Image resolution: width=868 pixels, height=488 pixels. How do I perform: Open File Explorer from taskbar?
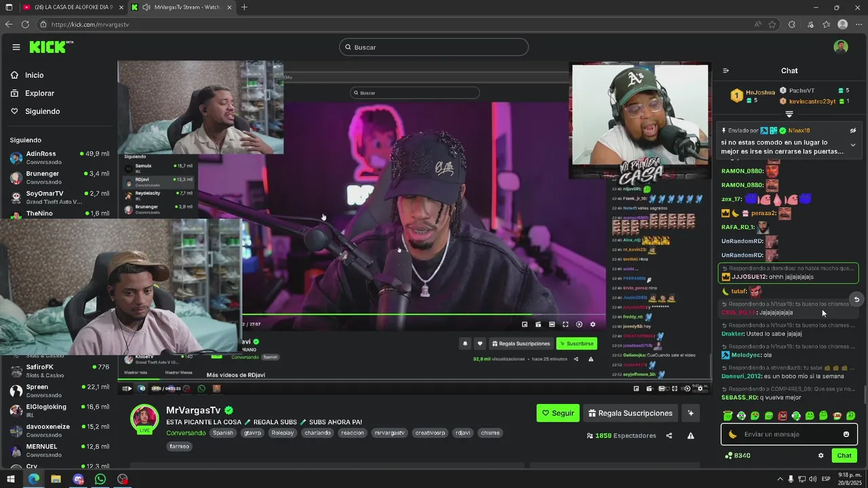coord(56,479)
